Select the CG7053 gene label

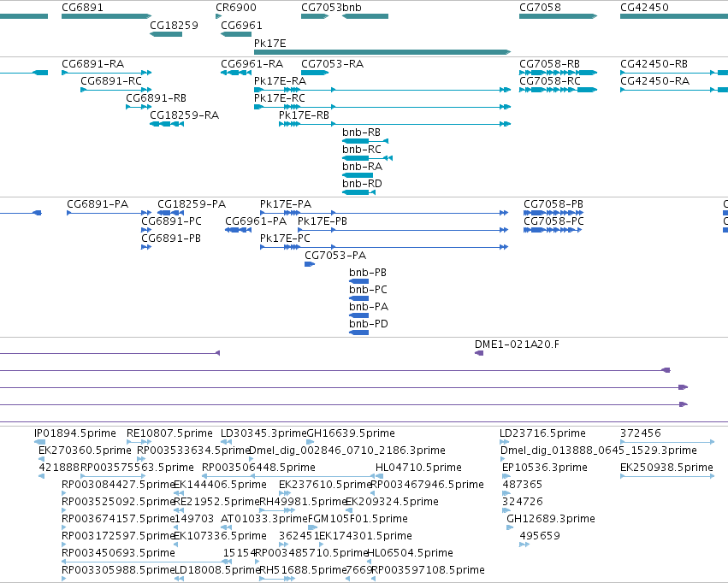[x=322, y=8]
